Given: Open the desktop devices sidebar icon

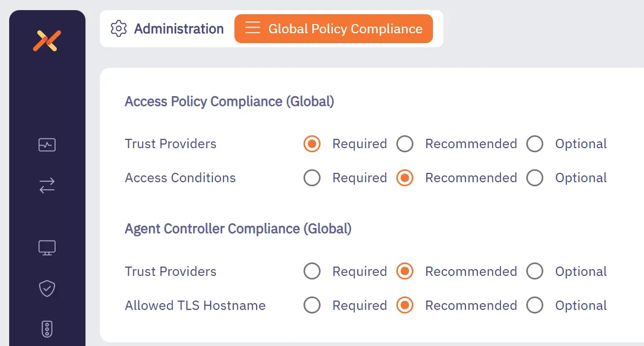Looking at the screenshot, I should tap(47, 248).
